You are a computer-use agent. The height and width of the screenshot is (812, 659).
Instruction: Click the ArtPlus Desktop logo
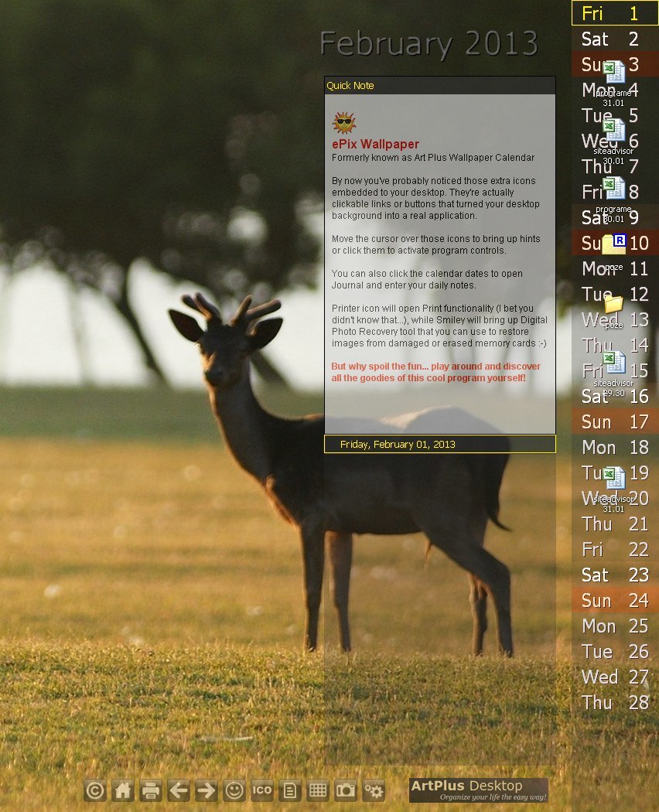(477, 790)
